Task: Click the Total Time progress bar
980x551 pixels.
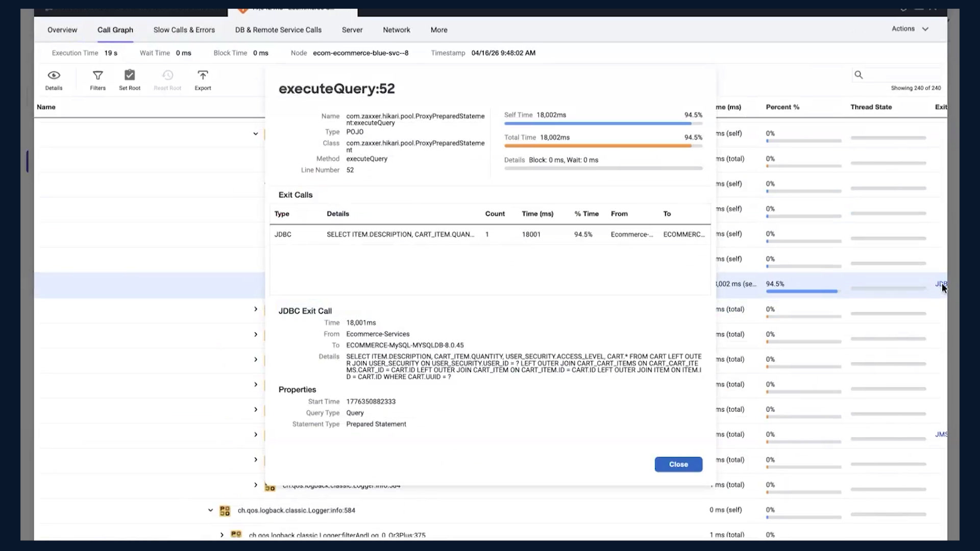Action: pyautogui.click(x=603, y=146)
